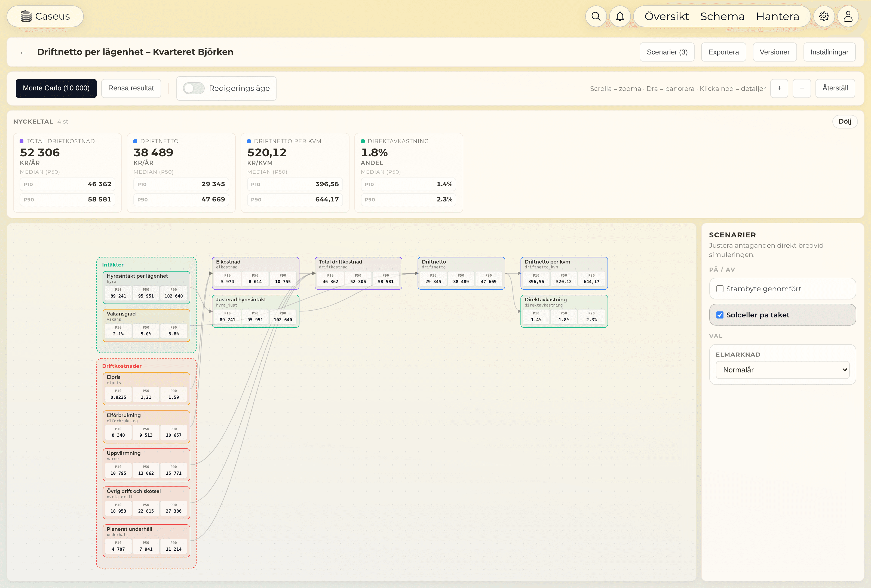Viewport: 871px width, 588px height.
Task: Open the user profile icon
Action: (x=848, y=16)
